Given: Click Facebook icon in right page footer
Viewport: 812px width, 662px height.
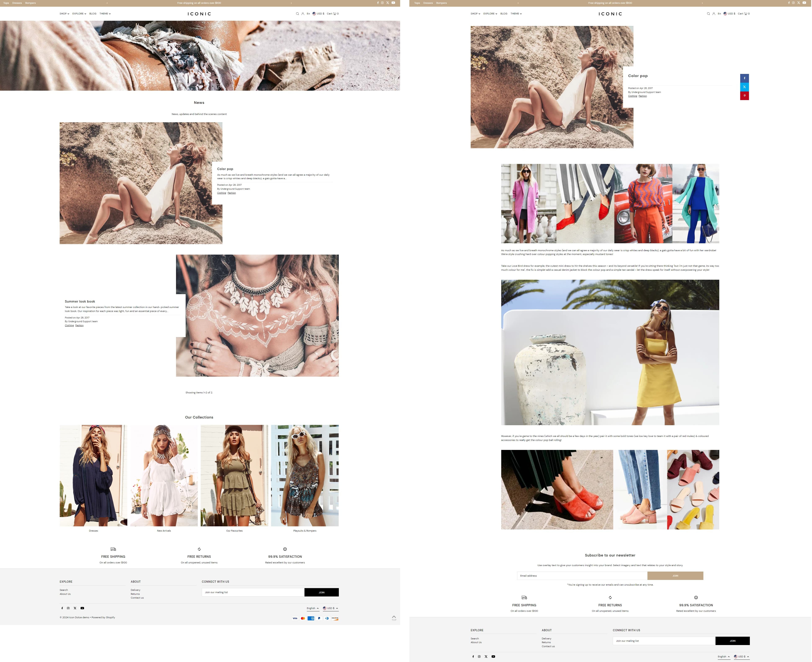Looking at the screenshot, I should pos(473,657).
